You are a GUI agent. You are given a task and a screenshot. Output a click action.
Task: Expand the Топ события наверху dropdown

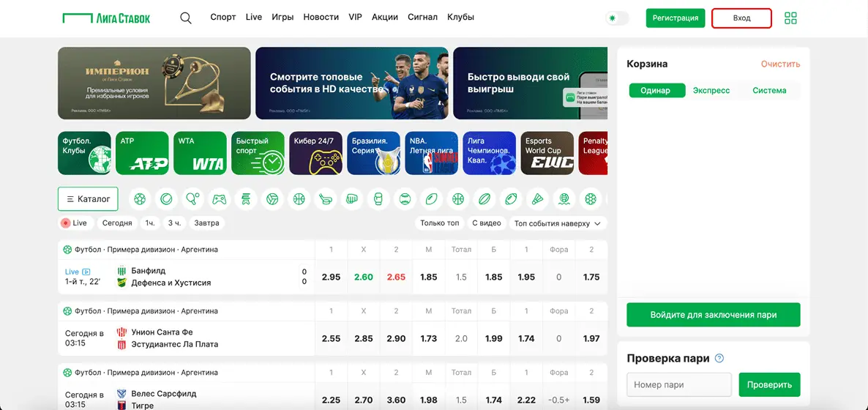[558, 223]
